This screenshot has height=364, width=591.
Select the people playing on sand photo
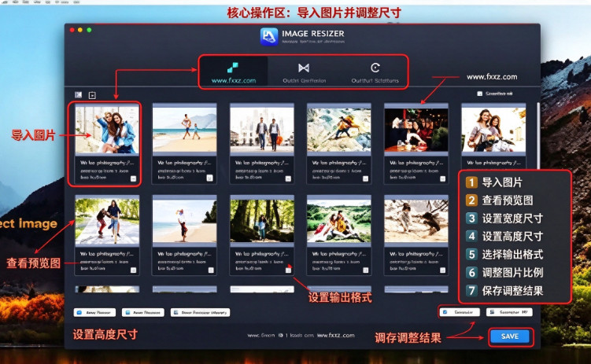[x=416, y=222]
